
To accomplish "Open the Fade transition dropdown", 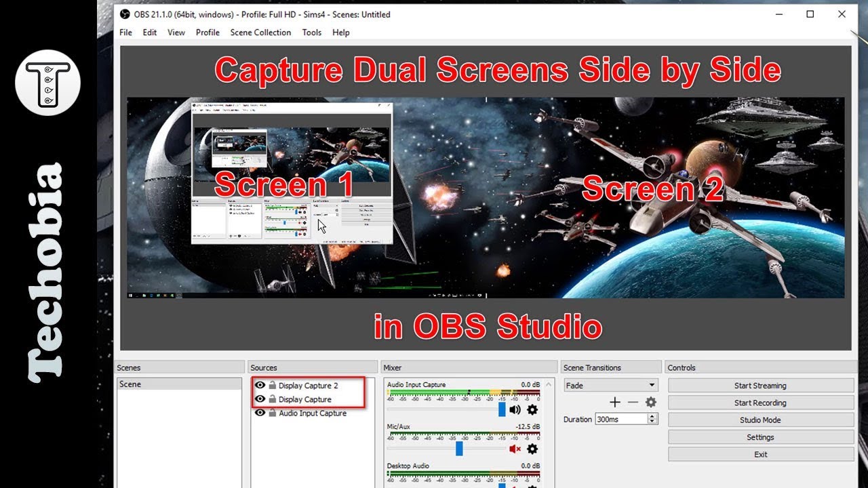I will click(611, 385).
